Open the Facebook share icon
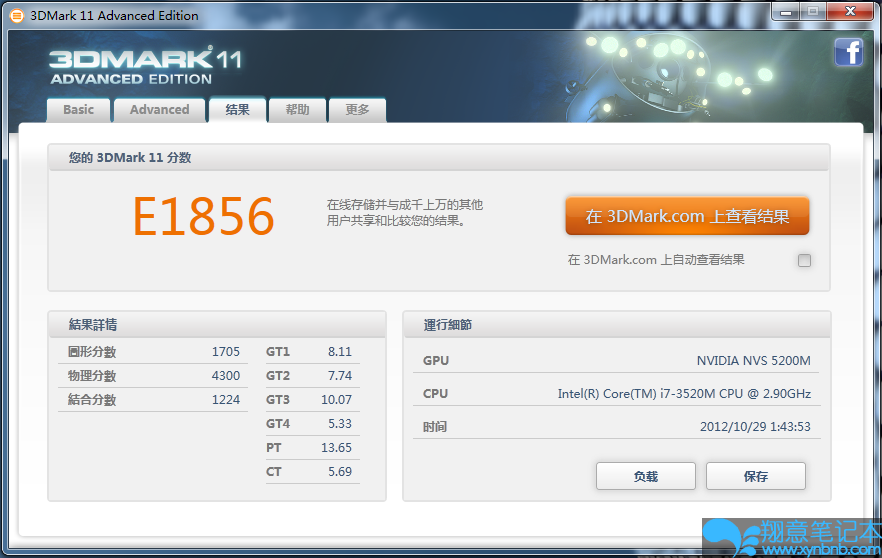Viewport: 882px width, 558px height. [x=849, y=52]
